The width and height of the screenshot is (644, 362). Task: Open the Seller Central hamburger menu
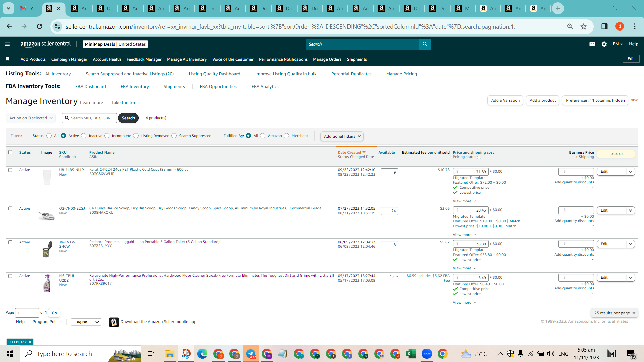click(7, 44)
